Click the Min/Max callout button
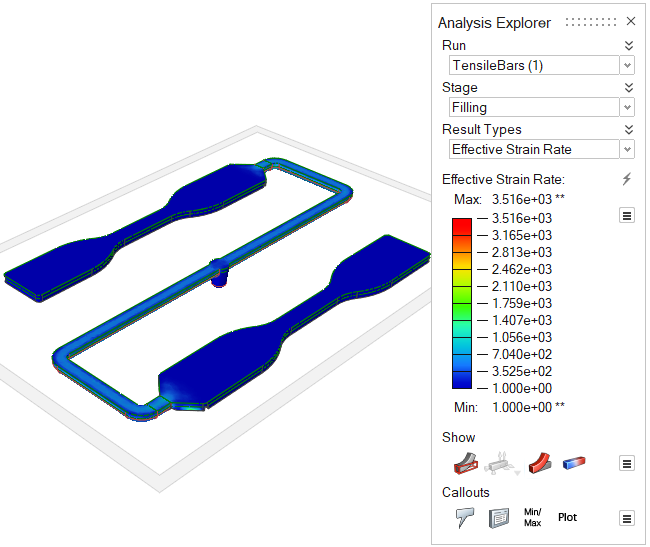The height and width of the screenshot is (547, 650). [x=532, y=518]
